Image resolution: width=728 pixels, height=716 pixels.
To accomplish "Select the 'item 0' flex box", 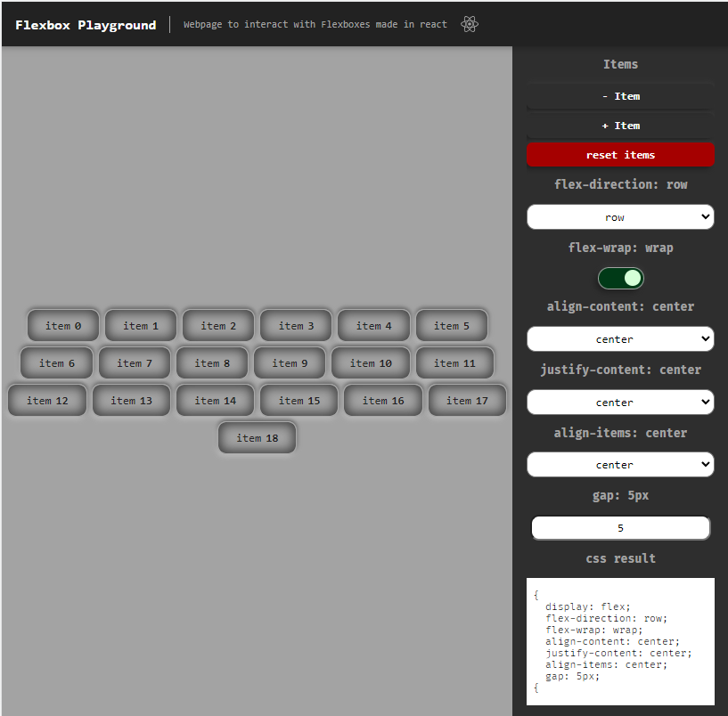I will [63, 326].
